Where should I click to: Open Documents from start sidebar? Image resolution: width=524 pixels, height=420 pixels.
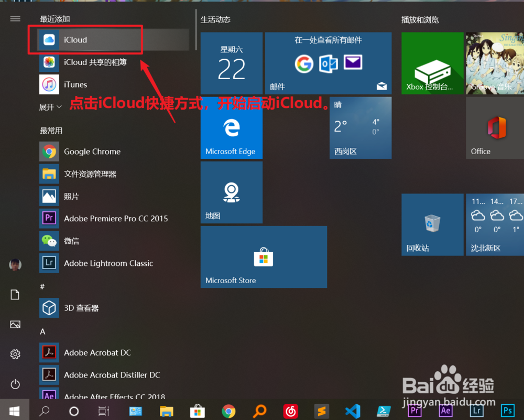pos(15,295)
